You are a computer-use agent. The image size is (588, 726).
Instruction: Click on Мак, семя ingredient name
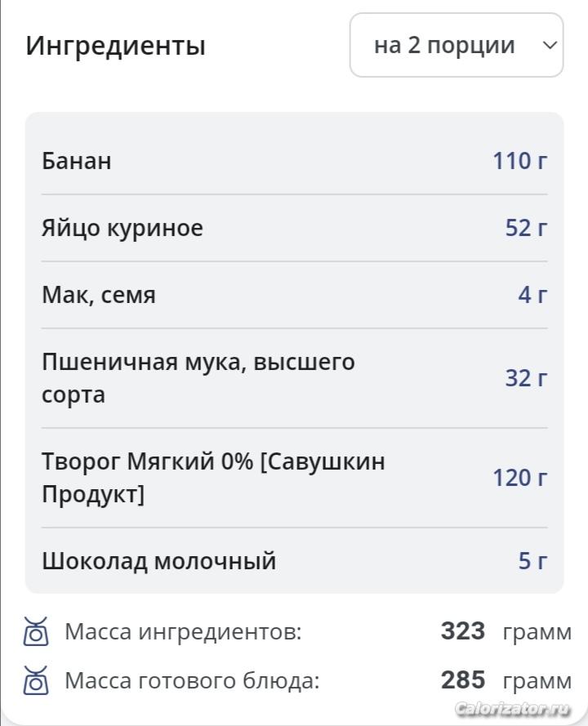99,295
